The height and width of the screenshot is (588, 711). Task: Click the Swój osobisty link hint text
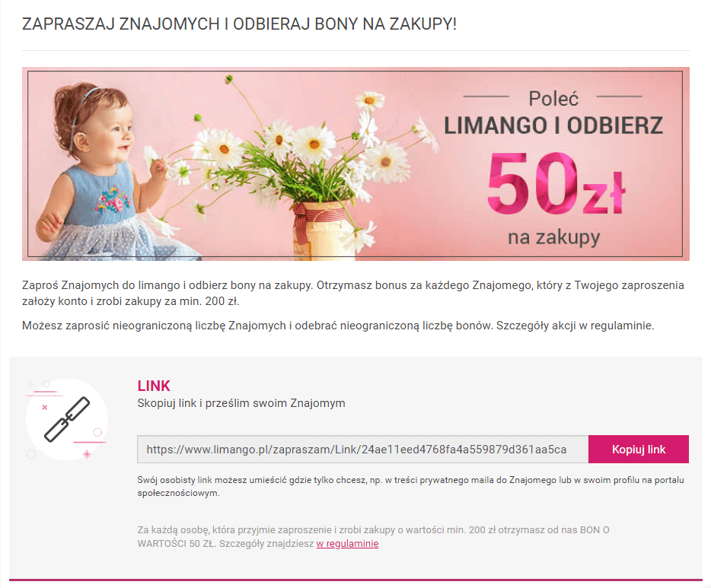click(x=411, y=487)
